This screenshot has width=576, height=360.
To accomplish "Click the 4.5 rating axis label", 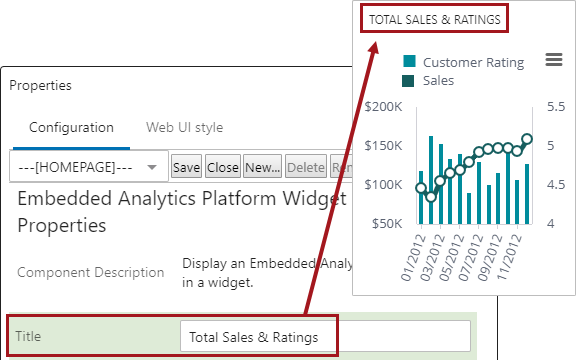I will tap(556, 184).
